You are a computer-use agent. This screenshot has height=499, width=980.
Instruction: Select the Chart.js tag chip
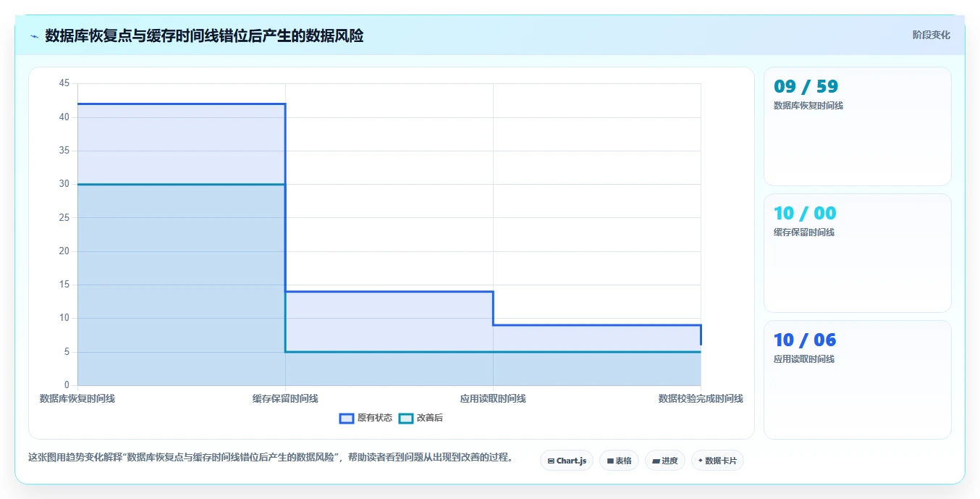click(x=567, y=461)
